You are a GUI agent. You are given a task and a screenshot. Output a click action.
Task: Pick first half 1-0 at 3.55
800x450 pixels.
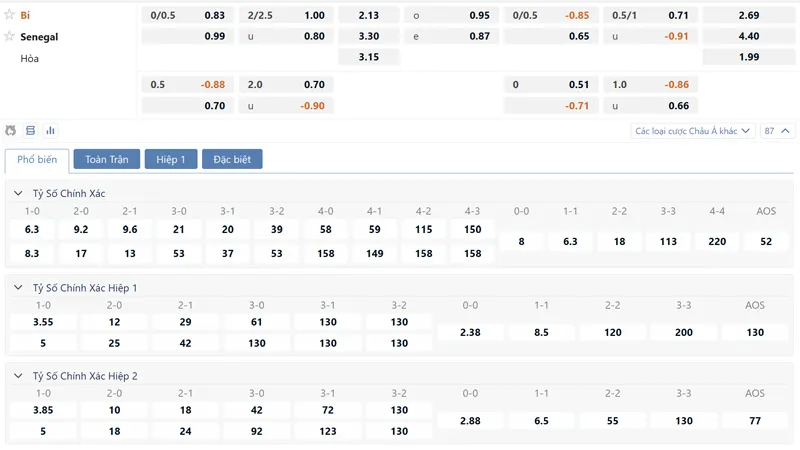click(x=43, y=322)
